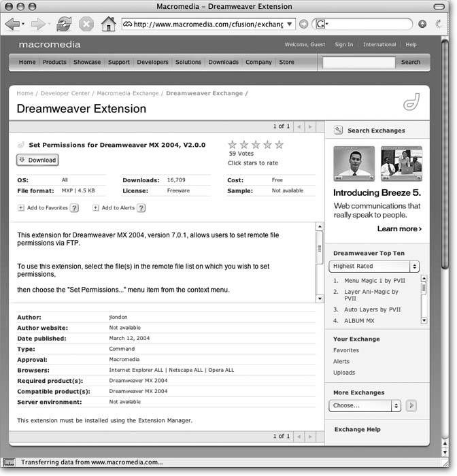Screen dimensions: 457x476
Task: Click the browser Back arrow button
Action: (x=12, y=24)
